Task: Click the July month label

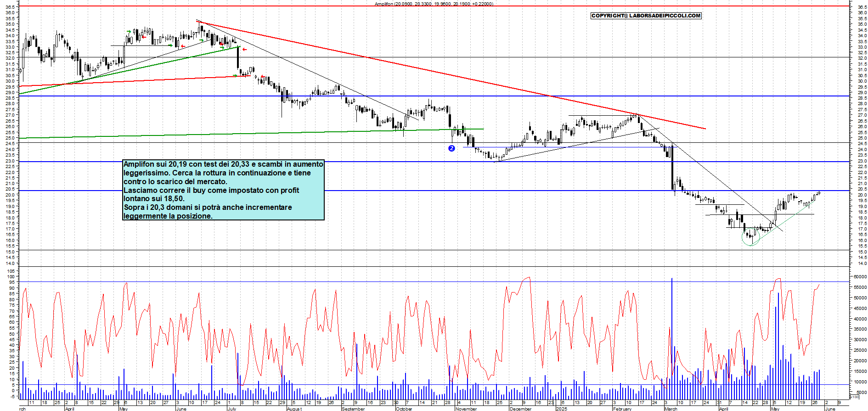Action: (x=232, y=409)
